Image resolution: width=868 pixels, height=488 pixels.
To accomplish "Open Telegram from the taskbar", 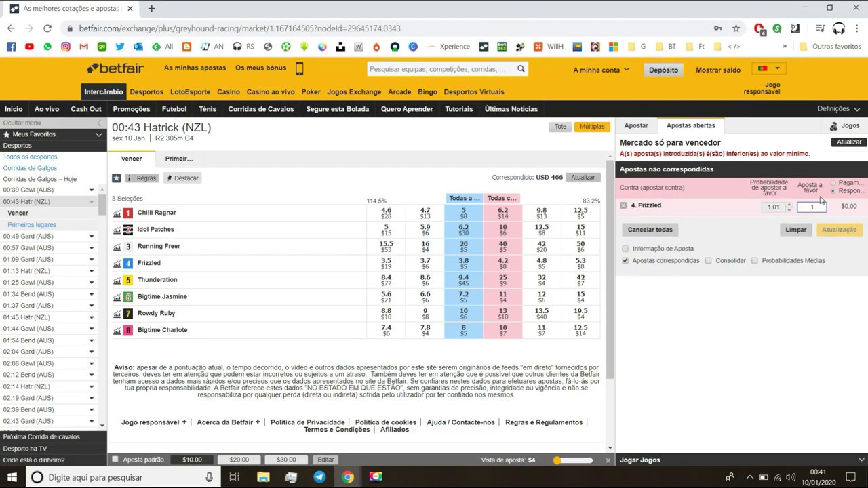I will 319,477.
